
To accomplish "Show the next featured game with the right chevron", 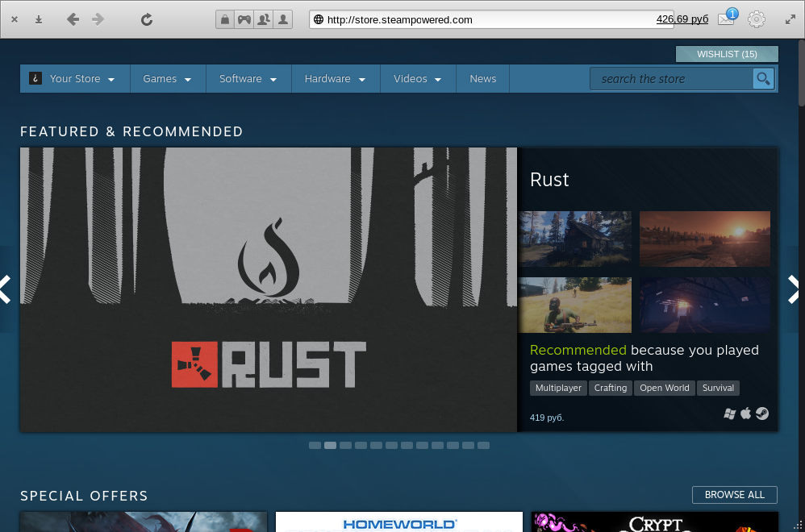I will [x=794, y=289].
